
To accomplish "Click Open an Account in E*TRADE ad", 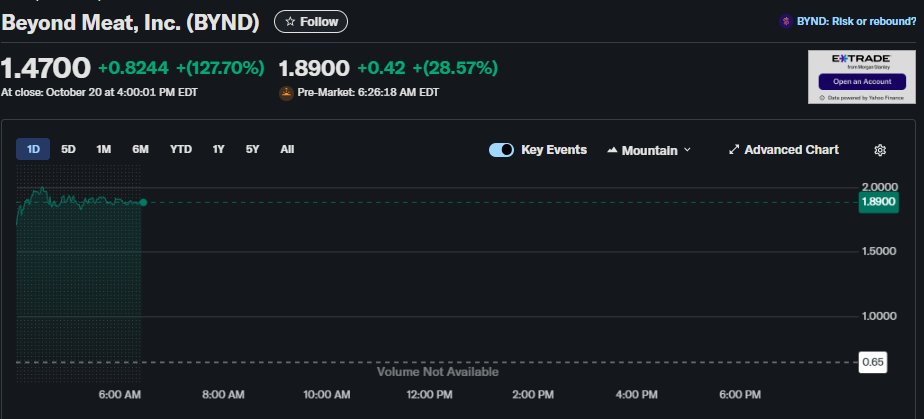I will [862, 82].
